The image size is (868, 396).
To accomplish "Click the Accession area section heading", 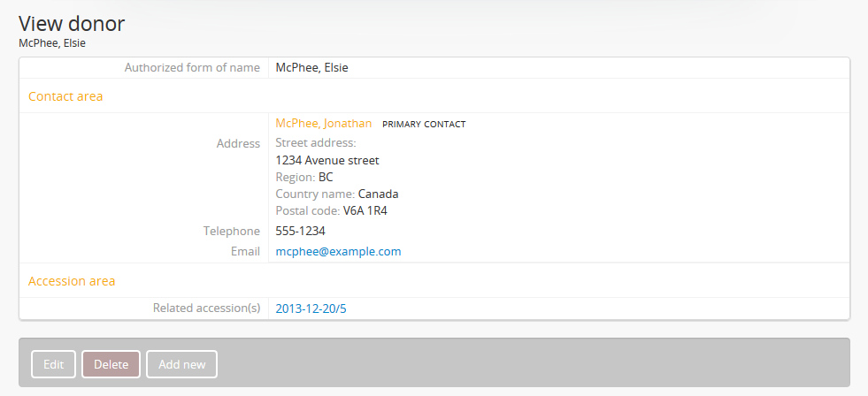I will [x=72, y=281].
